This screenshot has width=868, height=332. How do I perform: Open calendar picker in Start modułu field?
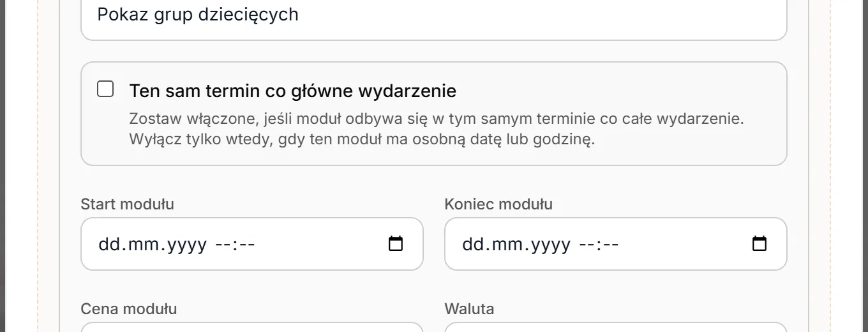pyautogui.click(x=396, y=244)
